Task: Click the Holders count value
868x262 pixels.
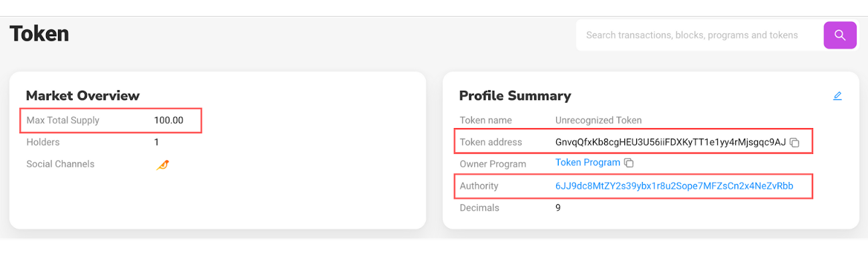Action: click(156, 142)
